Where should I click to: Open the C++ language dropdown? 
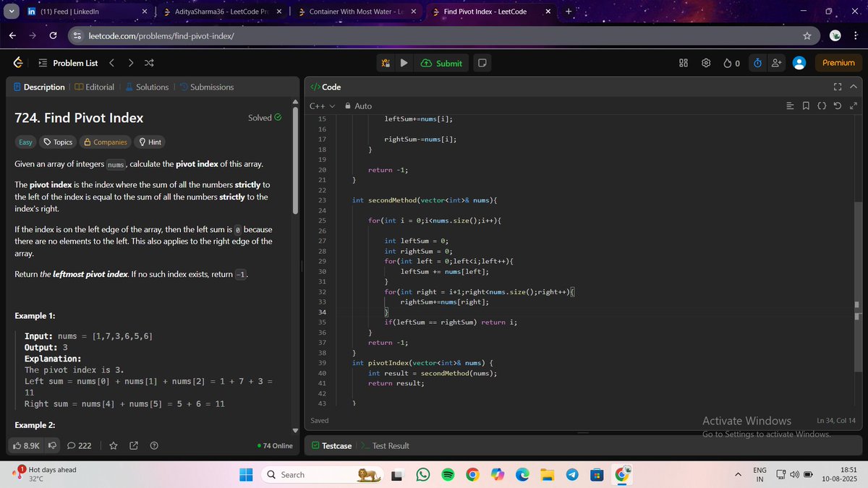322,106
